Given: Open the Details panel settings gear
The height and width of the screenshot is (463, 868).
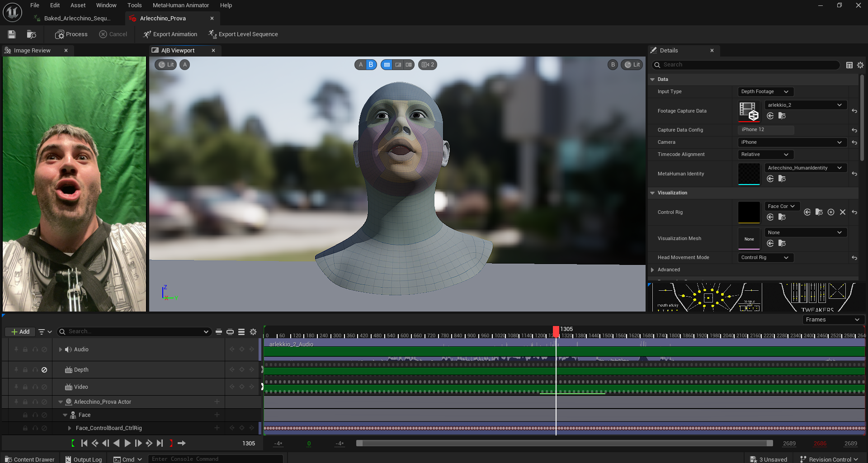Looking at the screenshot, I should [860, 65].
